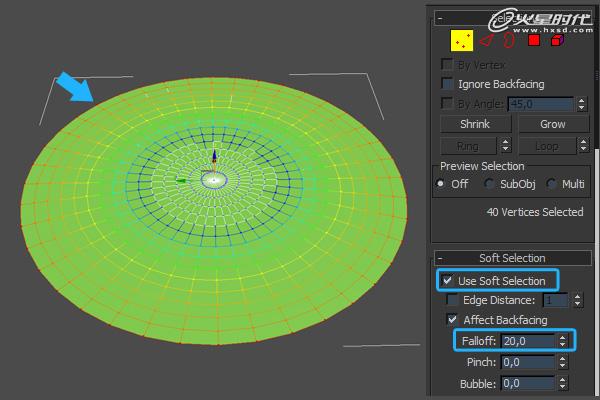Select Vertex sub-object mode icon
This screenshot has width=600, height=400.
(x=461, y=40)
